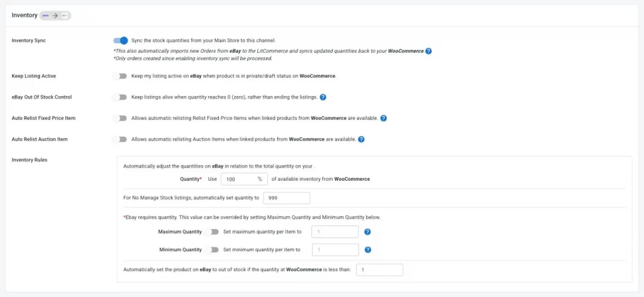This screenshot has width=644, height=297.
Task: Focus the Quantity percentage field showing 100
Action: (244, 179)
